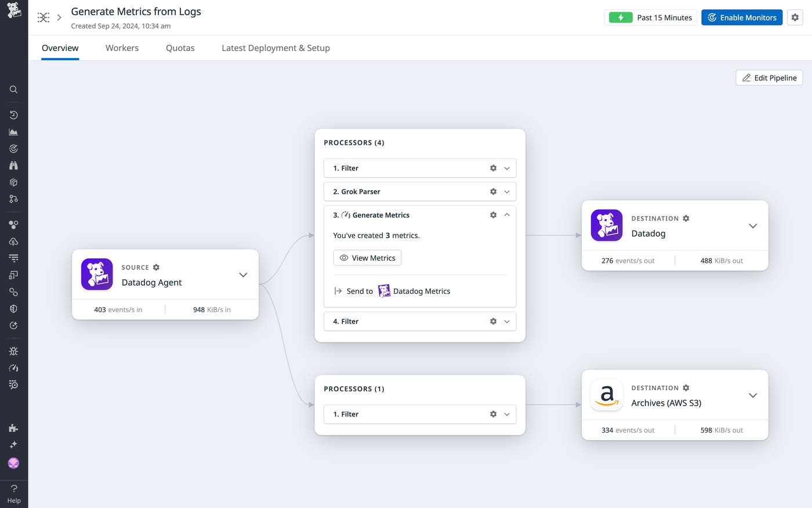Open the binoculars icon in sidebar
The height and width of the screenshot is (508, 812).
click(13, 165)
